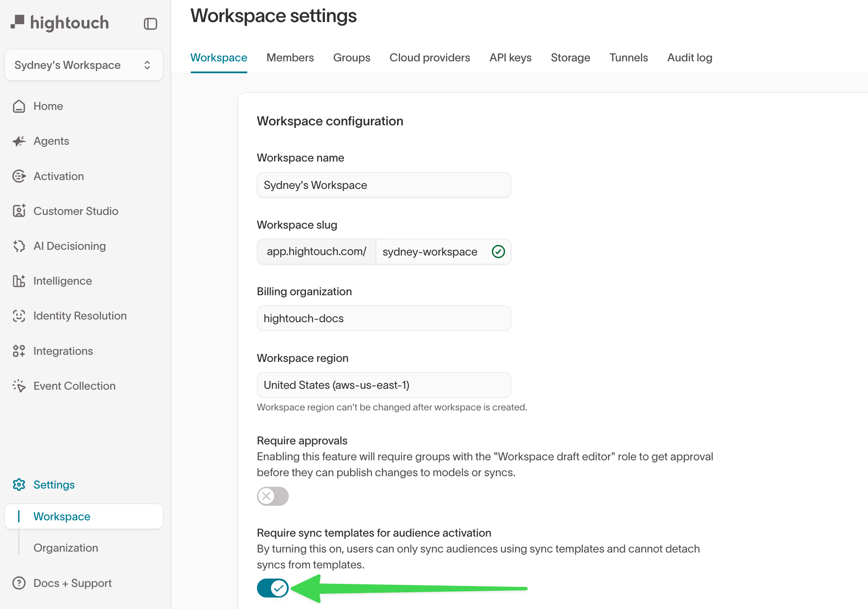View the Audit log tab
Viewport: 868px width, 609px height.
pos(690,57)
